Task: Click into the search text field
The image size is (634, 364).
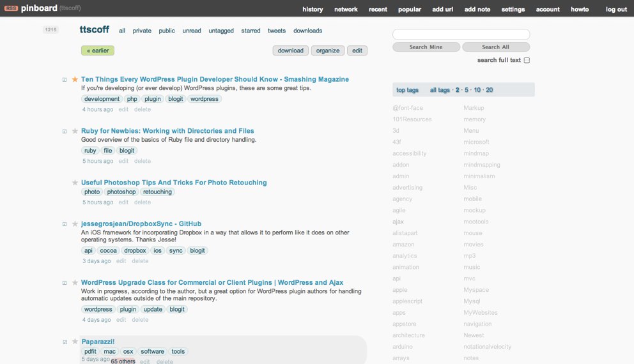Action: coord(461,34)
